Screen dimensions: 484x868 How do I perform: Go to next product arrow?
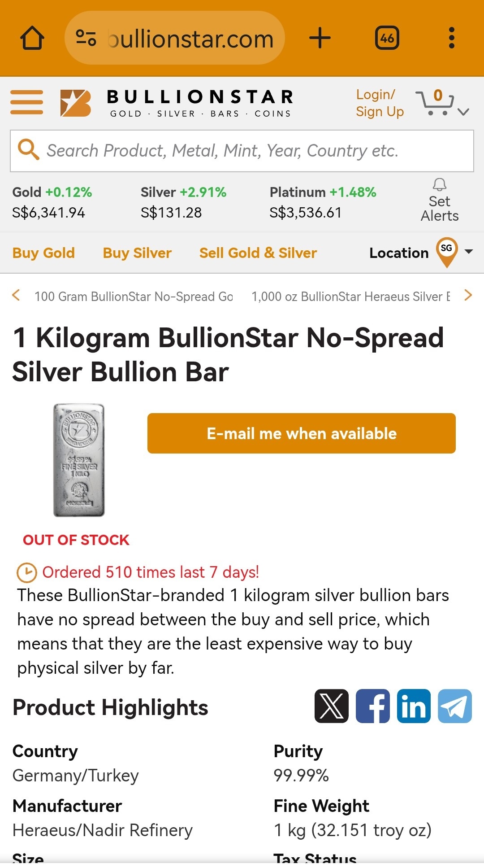(468, 295)
